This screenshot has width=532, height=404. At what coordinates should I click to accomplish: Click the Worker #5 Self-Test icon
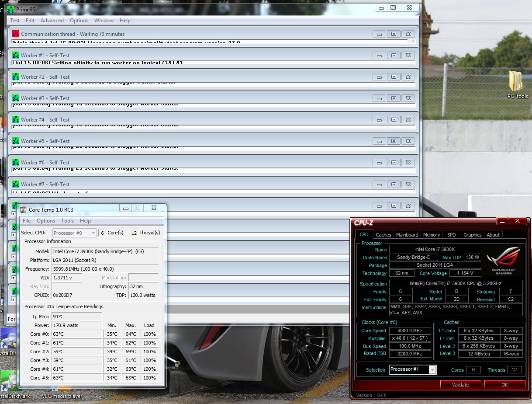[x=16, y=141]
